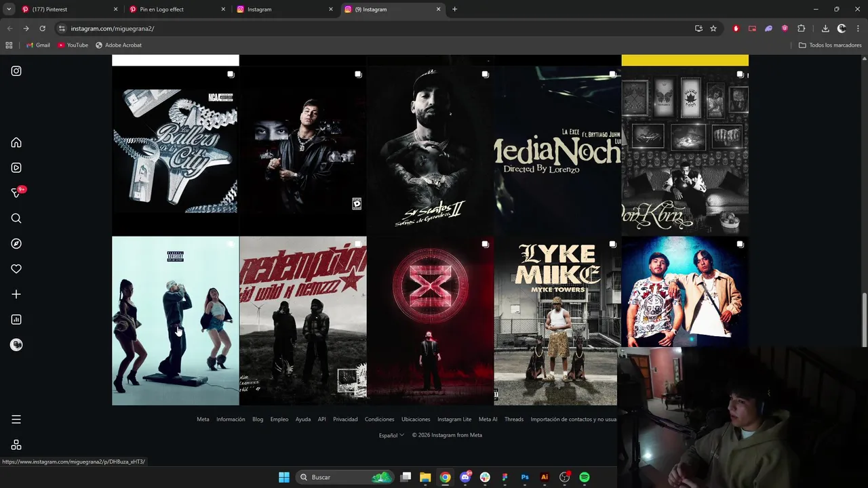Open Chrome apps grid in bookmarks bar
This screenshot has height=488, width=868.
[x=9, y=45]
